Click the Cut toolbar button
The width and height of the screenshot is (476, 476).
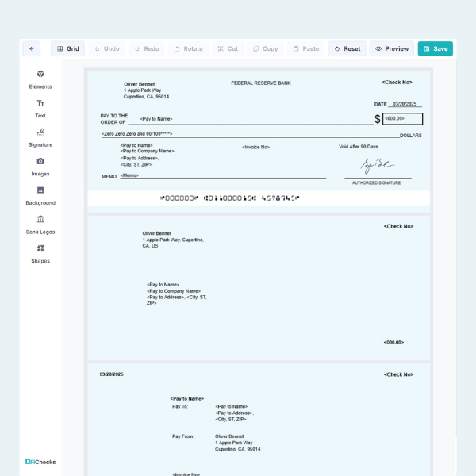pyautogui.click(x=228, y=48)
